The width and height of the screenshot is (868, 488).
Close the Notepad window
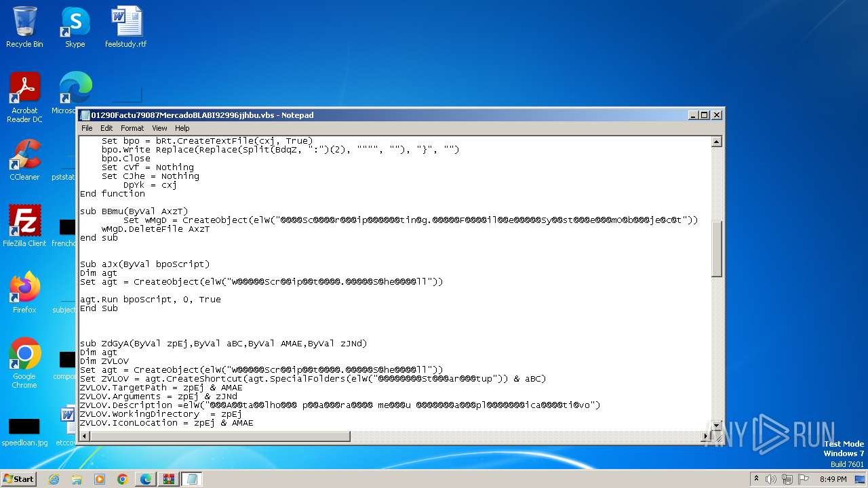[x=716, y=115]
